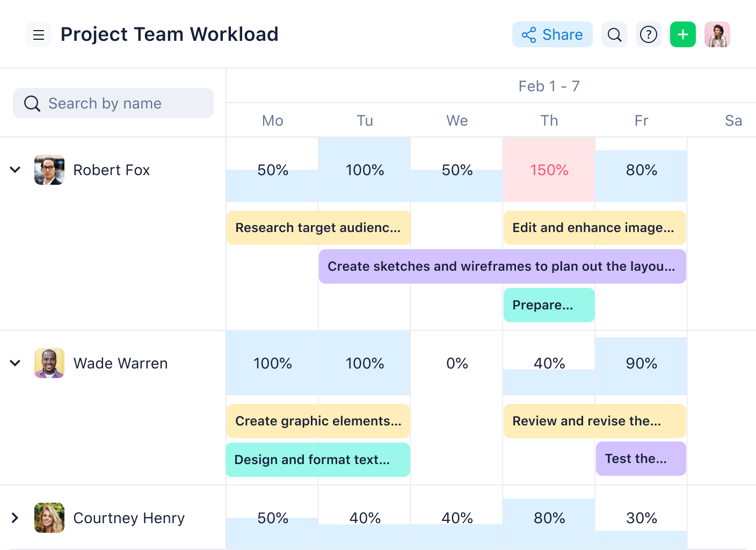The height and width of the screenshot is (550, 756).
Task: Collapse Robert Fox's task row
Action: 15,170
